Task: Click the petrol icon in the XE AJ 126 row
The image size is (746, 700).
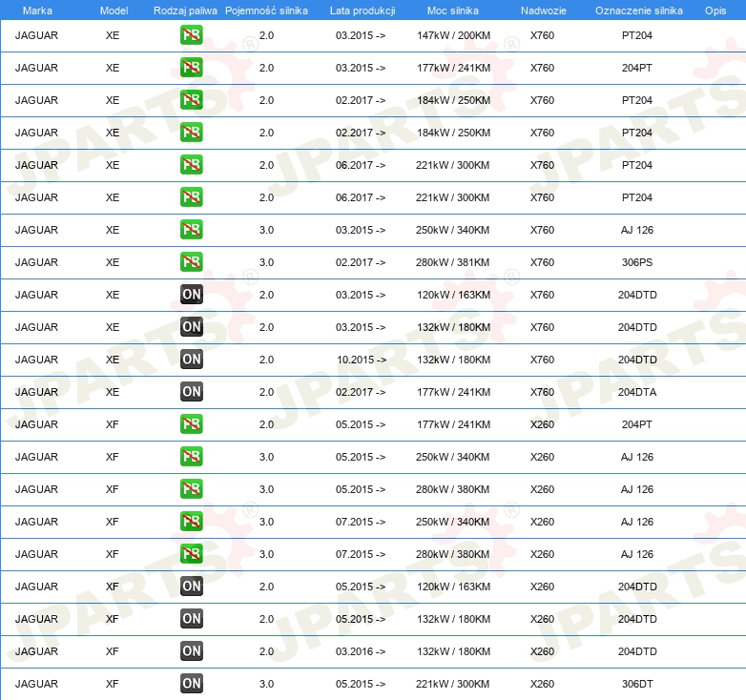Action: tap(191, 230)
